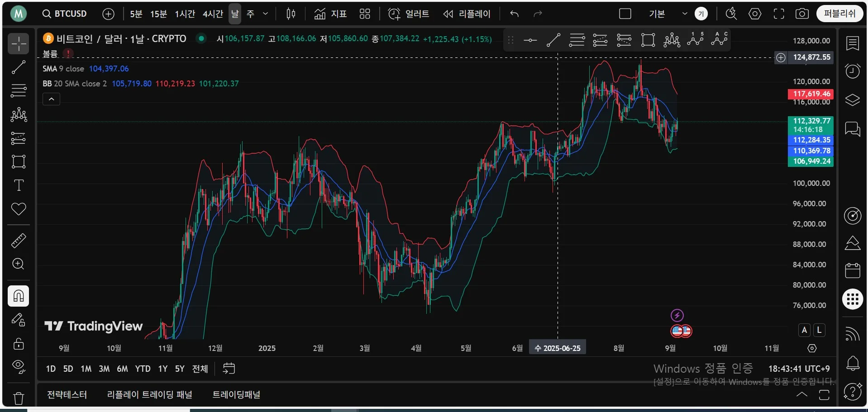Expand the time interval dropdown chevron
The image size is (868, 412).
[266, 14]
